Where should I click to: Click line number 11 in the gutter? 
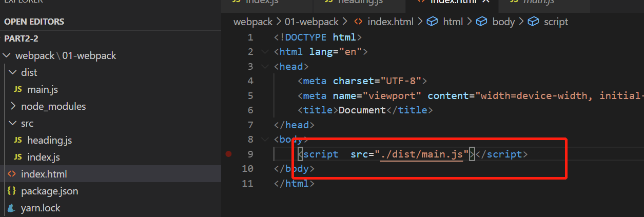(247, 183)
